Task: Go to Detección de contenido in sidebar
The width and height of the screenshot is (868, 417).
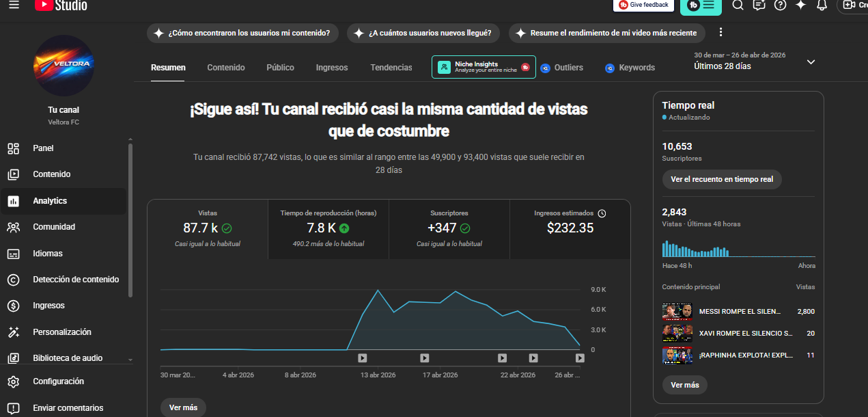Action: coord(76,280)
